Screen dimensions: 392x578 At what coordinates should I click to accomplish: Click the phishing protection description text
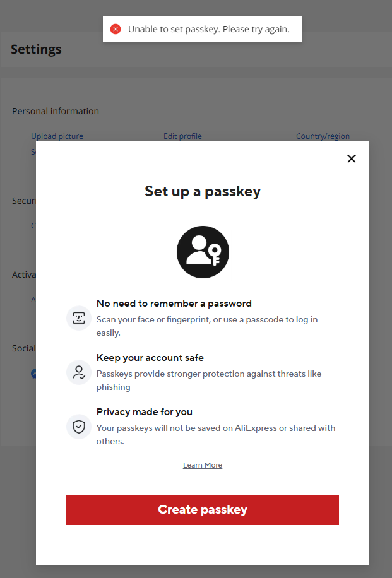[x=208, y=380]
